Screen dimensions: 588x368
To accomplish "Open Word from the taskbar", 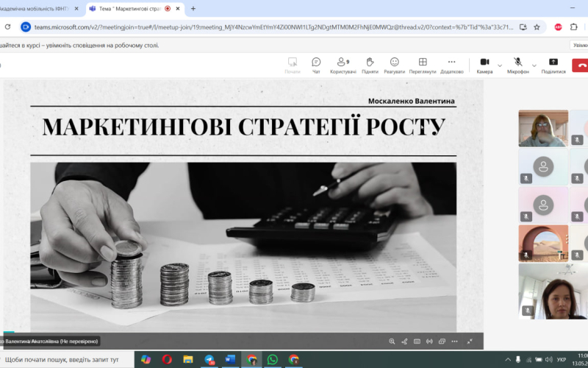I will [x=230, y=360].
